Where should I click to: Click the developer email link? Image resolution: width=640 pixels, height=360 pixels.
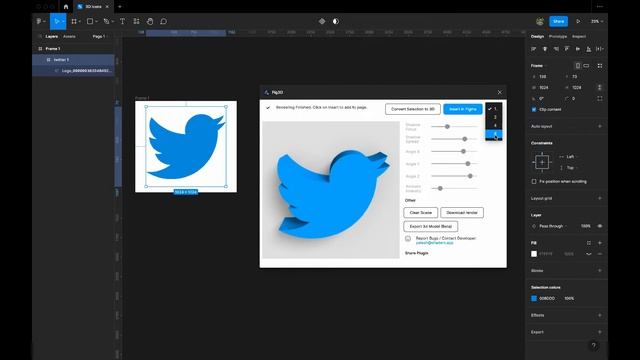[434, 243]
